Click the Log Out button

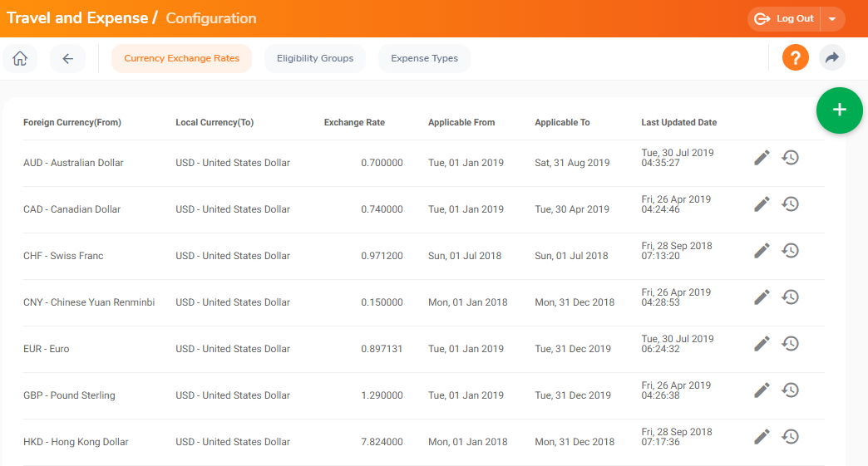click(784, 19)
